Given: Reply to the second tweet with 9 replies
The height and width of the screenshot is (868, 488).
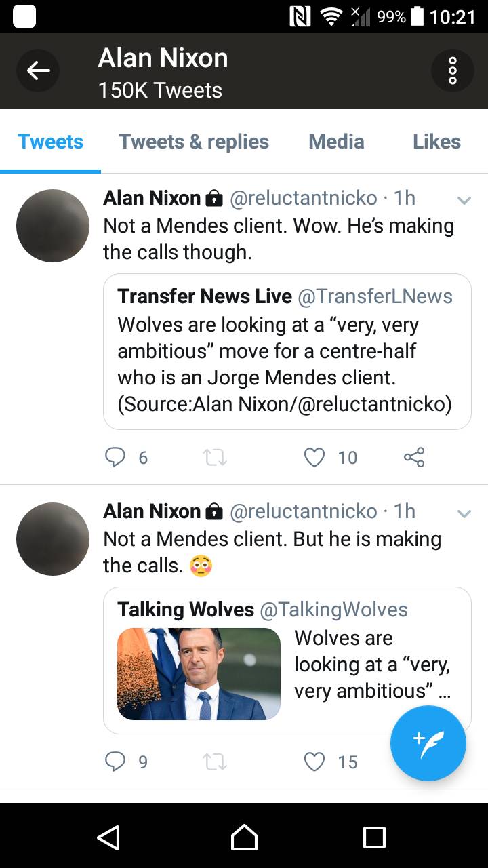Looking at the screenshot, I should [115, 762].
